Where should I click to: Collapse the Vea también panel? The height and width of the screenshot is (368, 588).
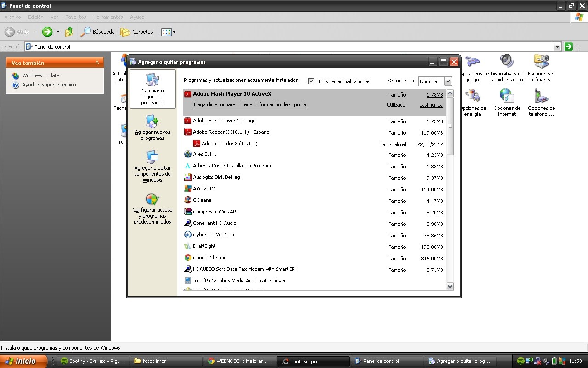tap(97, 63)
